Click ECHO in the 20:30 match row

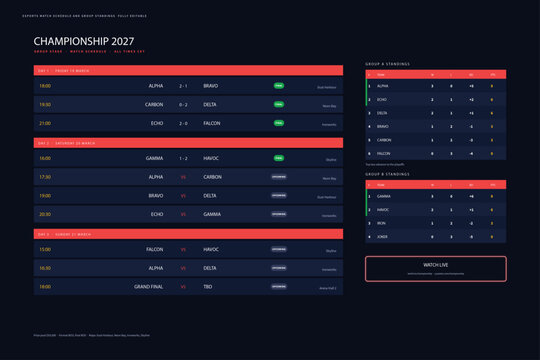tap(157, 214)
